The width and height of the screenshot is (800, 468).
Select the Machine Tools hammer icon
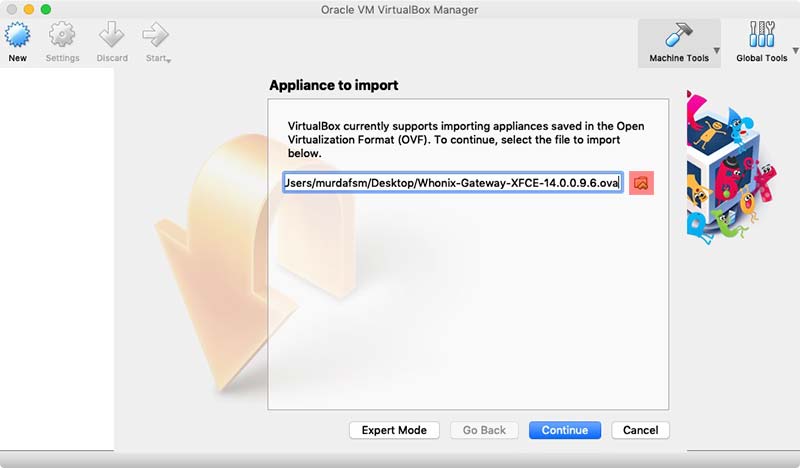coord(678,37)
